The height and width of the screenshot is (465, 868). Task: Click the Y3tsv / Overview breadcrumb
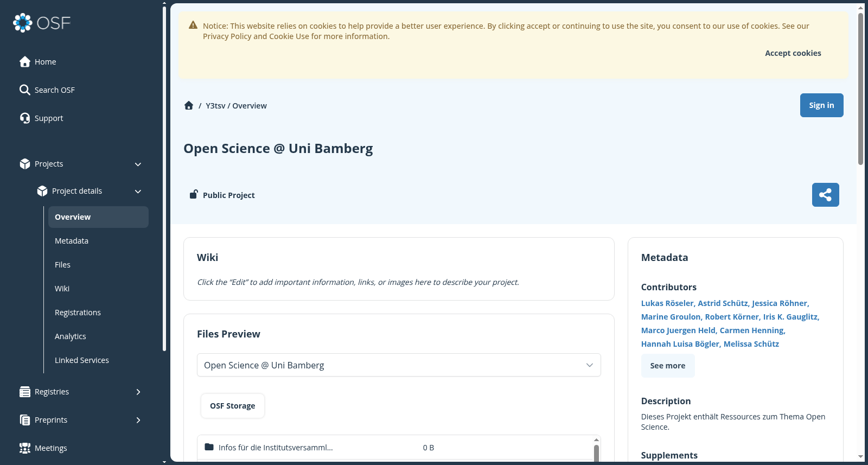point(236,106)
